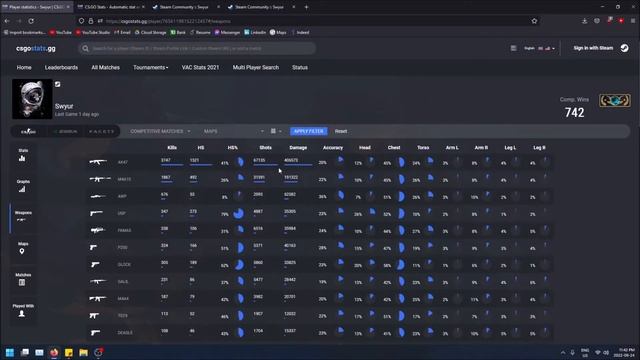This screenshot has height=360, width=640.
Task: Open the Matches sidebar section
Action: coord(22,279)
